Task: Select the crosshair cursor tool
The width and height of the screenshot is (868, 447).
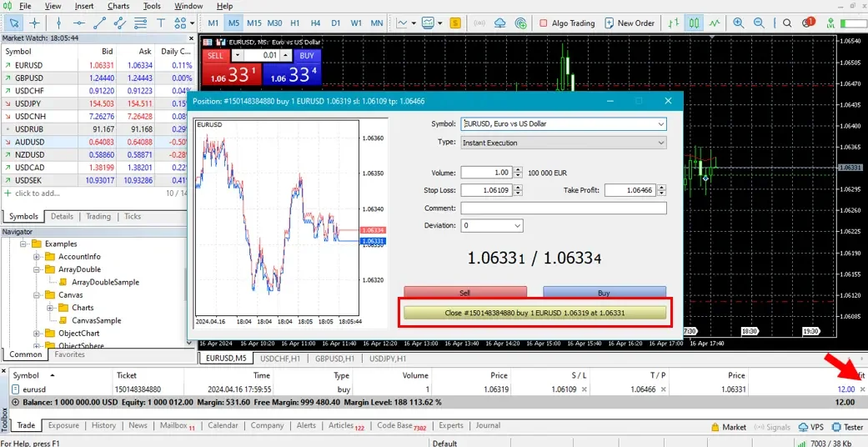Action: pos(35,23)
